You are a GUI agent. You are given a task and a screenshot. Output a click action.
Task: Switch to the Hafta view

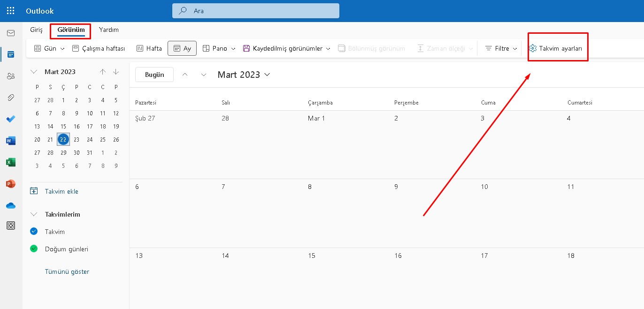click(149, 47)
